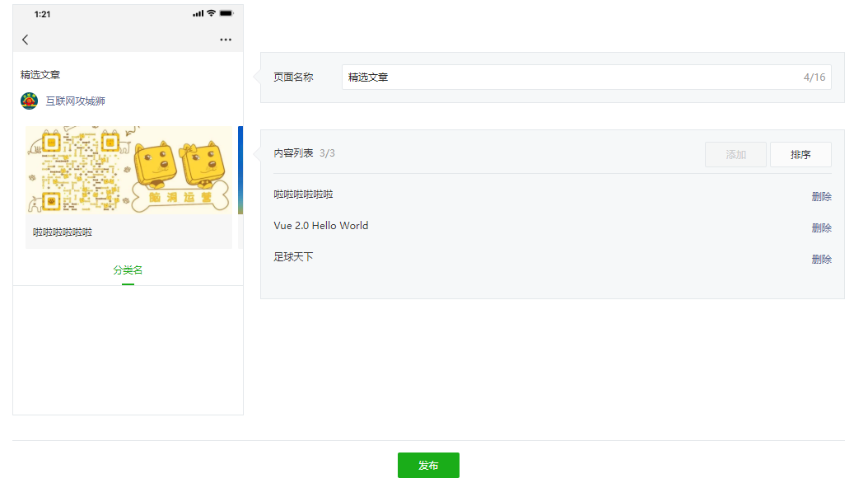The width and height of the screenshot is (868, 483).
Task: Click the partially visible second article card
Action: click(x=240, y=187)
